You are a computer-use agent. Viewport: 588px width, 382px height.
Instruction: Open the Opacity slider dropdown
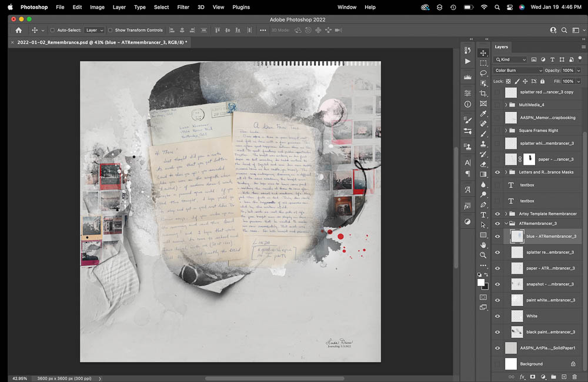tap(579, 71)
